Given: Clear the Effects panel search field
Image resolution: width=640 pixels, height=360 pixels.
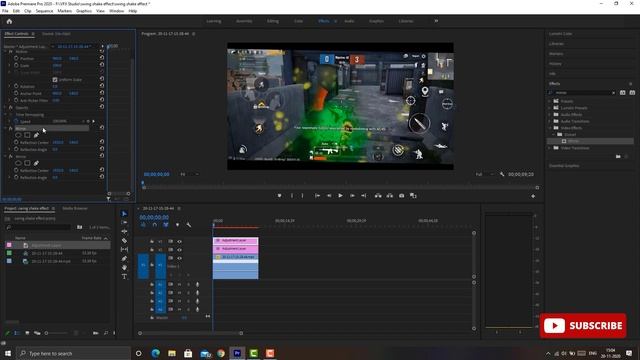Looking at the screenshot, I should 613,93.
